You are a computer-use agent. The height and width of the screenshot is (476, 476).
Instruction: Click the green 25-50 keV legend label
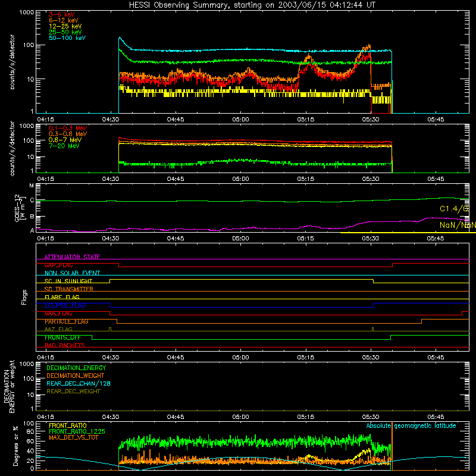pyautogui.click(x=65, y=32)
